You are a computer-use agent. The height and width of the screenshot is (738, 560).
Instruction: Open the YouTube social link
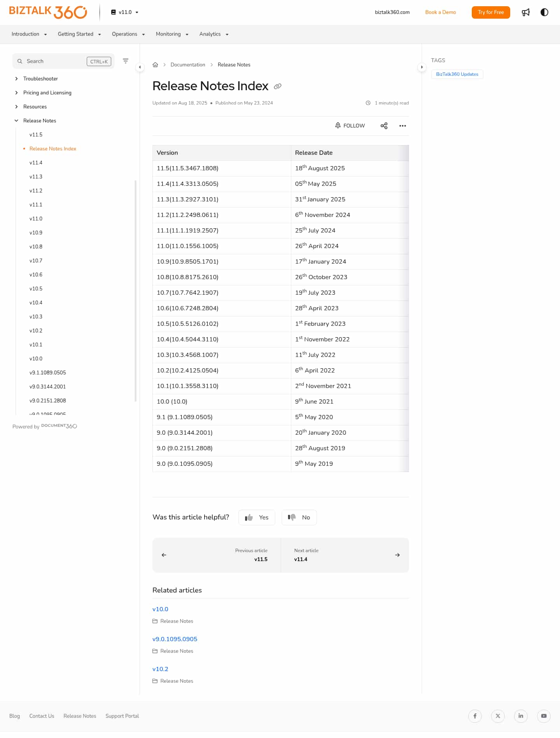tap(544, 716)
